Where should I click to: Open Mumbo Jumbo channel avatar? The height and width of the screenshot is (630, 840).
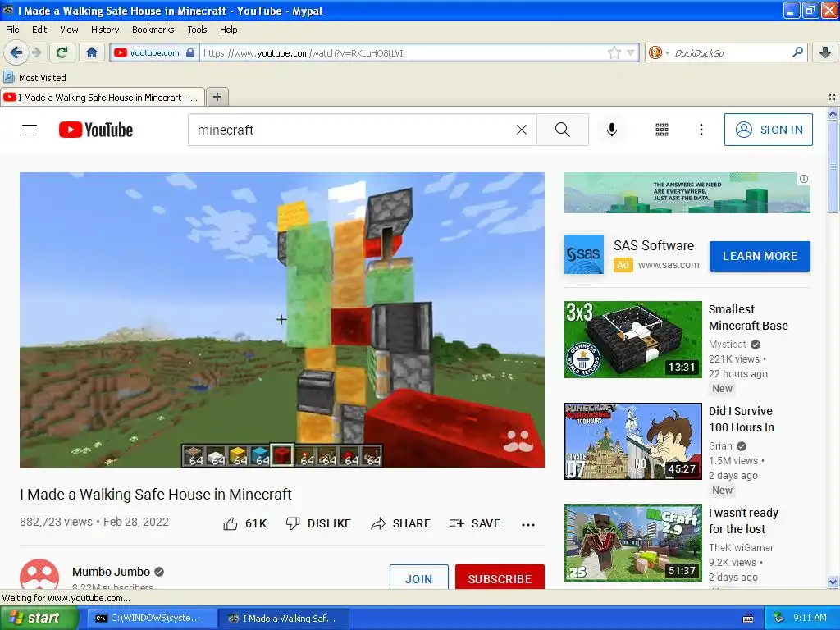[x=39, y=574]
